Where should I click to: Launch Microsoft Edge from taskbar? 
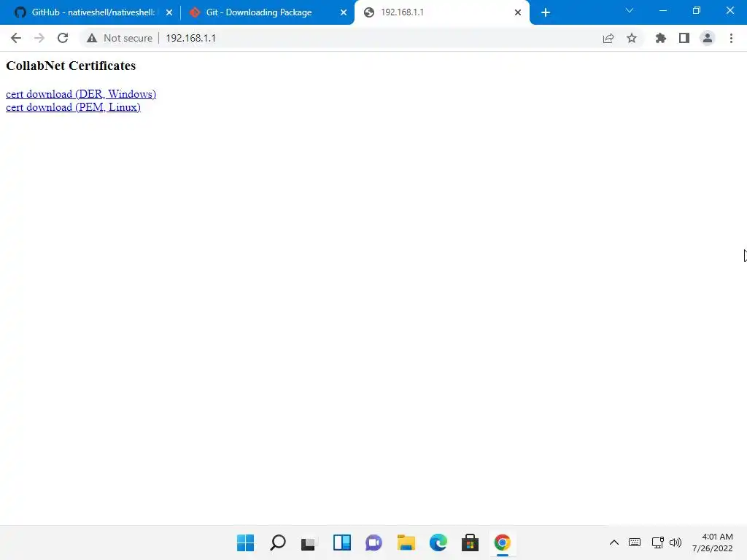438,542
